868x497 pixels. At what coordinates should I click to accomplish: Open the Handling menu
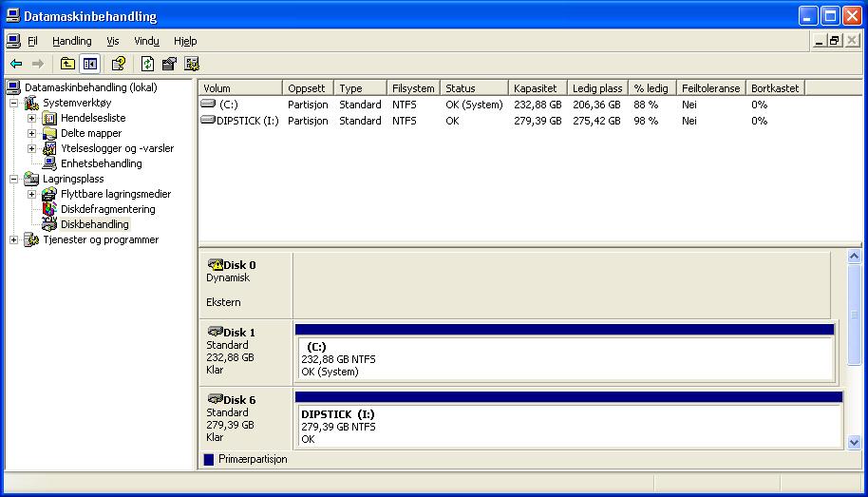click(x=72, y=41)
